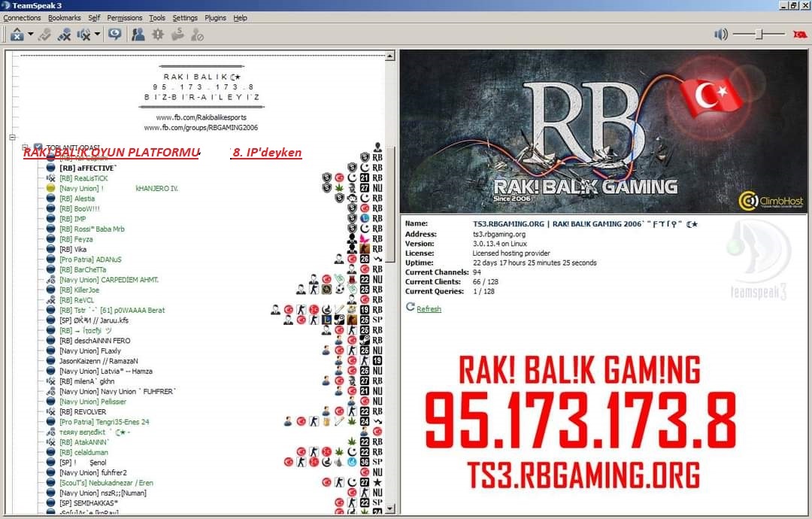
Task: Click the cannabis leaf badge on [RB] AtakANNN` row
Action: pos(352,442)
